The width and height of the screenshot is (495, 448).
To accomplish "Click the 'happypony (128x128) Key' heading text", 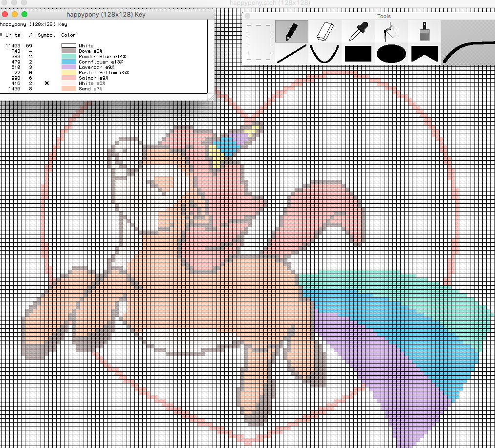I will (x=33, y=24).
